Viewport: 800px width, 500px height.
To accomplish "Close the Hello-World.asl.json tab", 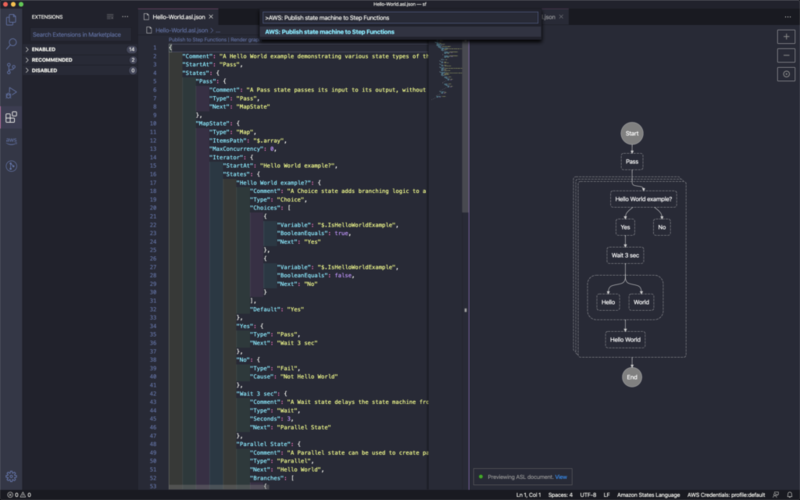I will 211,17.
